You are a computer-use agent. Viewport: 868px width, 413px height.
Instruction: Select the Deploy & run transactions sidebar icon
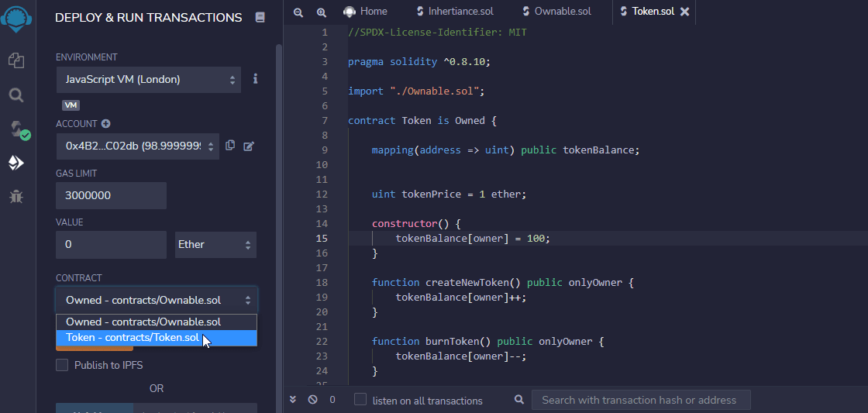pyautogui.click(x=16, y=163)
